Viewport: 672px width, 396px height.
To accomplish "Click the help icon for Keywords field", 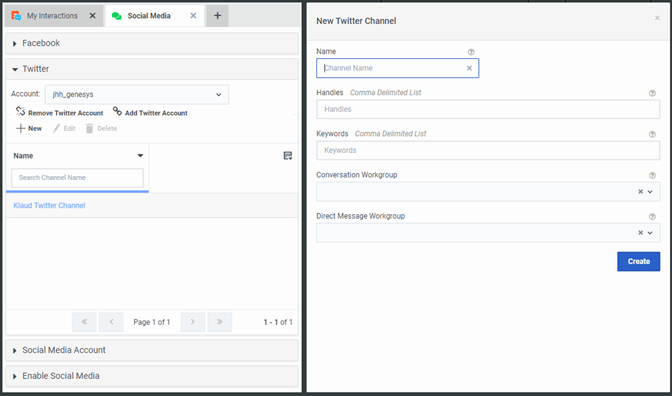I will (652, 134).
